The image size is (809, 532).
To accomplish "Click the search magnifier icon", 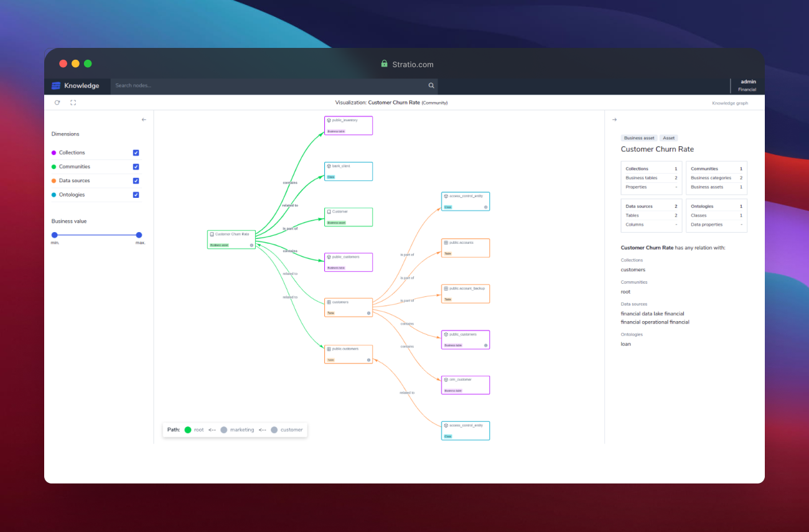I will point(431,86).
